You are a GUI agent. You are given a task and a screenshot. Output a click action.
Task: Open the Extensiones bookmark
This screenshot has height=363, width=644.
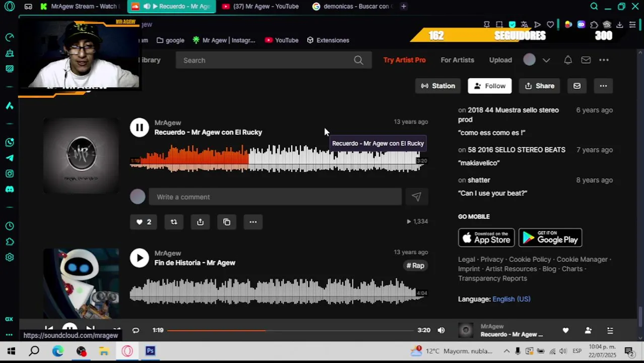coord(328,40)
